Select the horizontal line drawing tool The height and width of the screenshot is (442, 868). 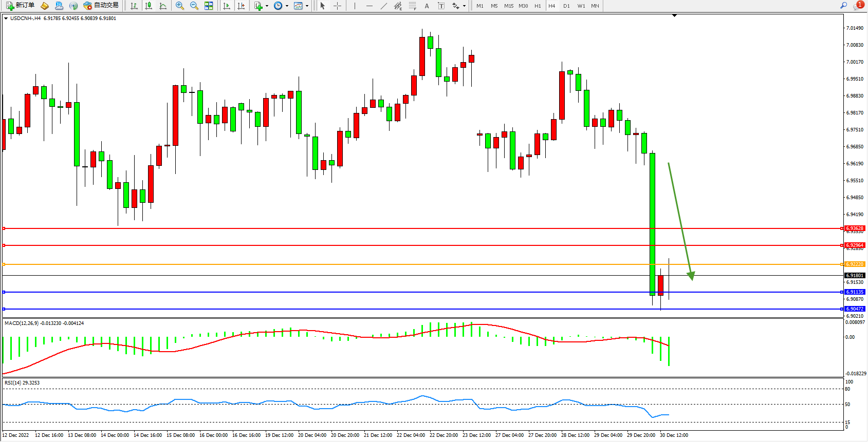(369, 6)
